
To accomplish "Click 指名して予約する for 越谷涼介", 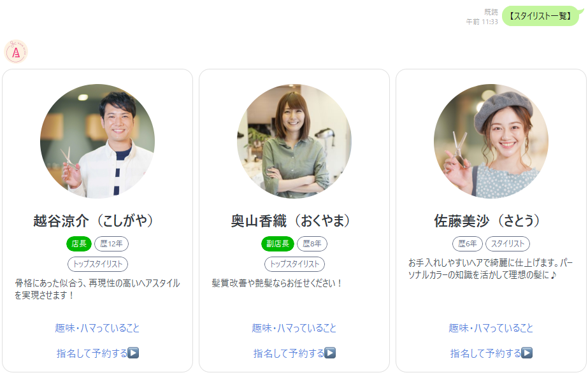I will click(x=92, y=353).
